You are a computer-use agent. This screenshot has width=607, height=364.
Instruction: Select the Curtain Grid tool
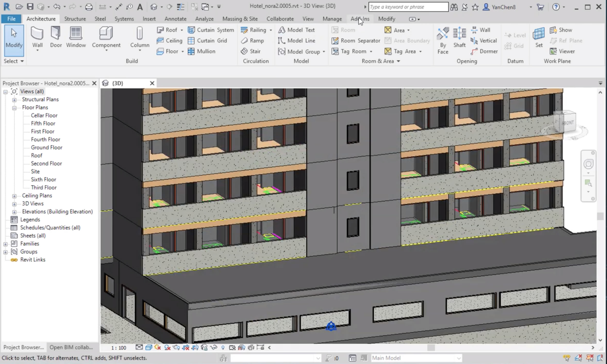[x=208, y=41]
